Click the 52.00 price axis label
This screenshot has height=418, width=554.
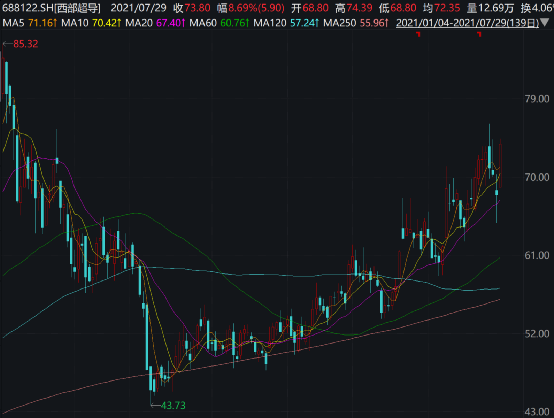[x=537, y=334]
